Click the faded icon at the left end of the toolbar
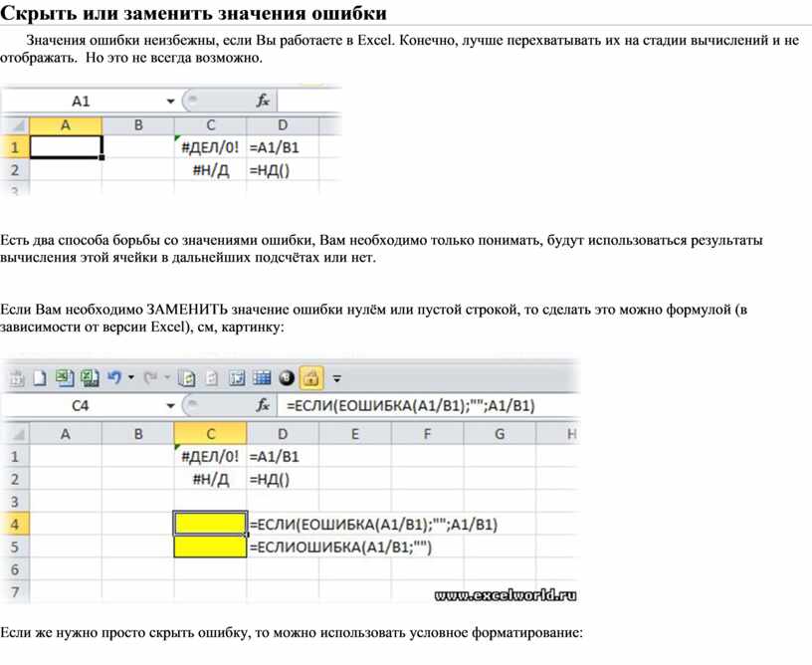 (17, 379)
